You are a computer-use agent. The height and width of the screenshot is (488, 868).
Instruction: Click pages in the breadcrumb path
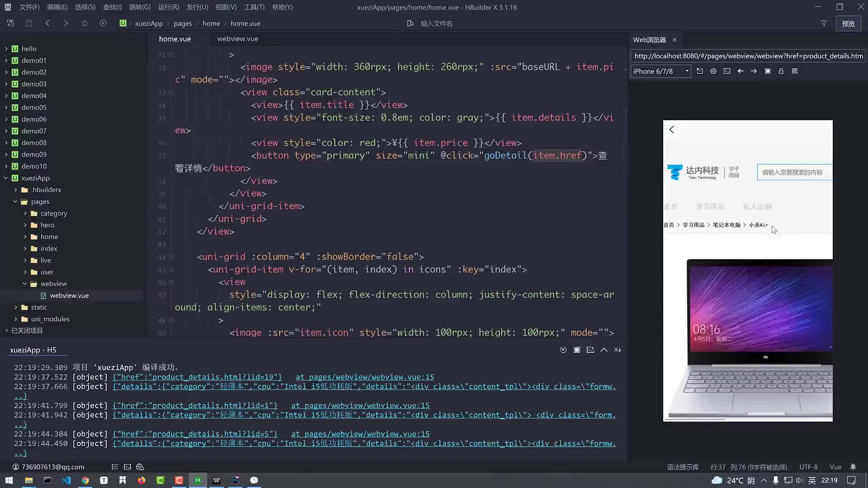(183, 23)
